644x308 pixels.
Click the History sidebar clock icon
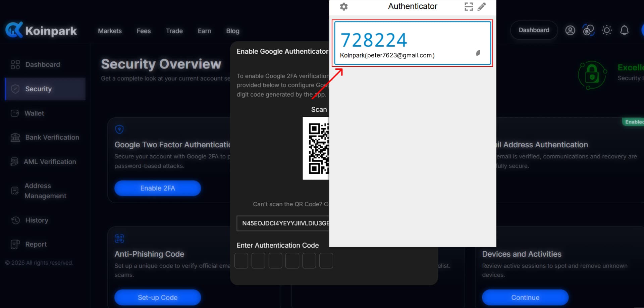point(15,220)
